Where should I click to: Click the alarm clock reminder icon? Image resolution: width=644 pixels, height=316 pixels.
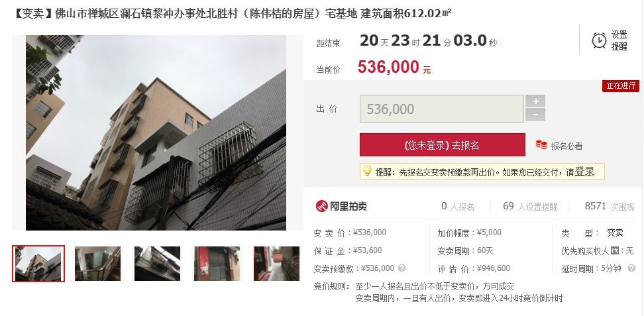click(x=599, y=40)
